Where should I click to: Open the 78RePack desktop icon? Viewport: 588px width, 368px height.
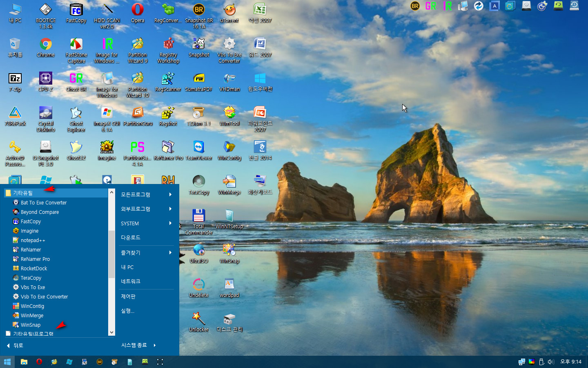[15, 116]
